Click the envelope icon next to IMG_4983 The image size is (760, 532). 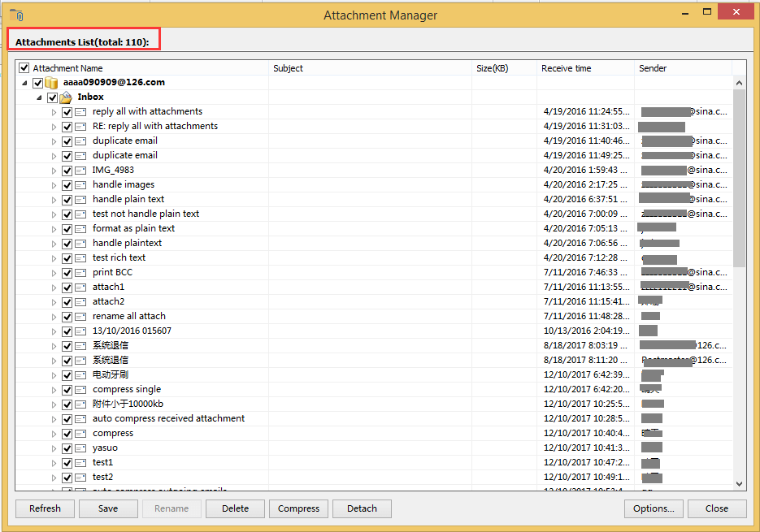(81, 170)
